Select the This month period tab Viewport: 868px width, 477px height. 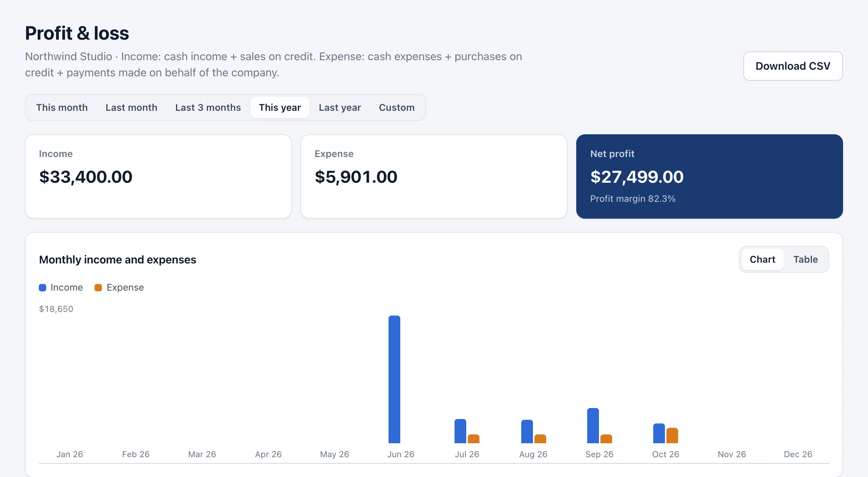pyautogui.click(x=62, y=108)
